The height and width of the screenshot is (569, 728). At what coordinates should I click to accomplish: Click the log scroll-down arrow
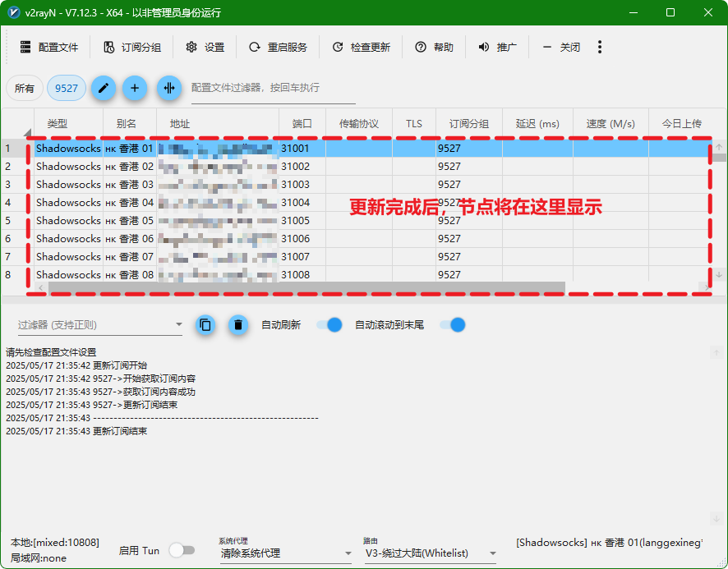pos(716,518)
